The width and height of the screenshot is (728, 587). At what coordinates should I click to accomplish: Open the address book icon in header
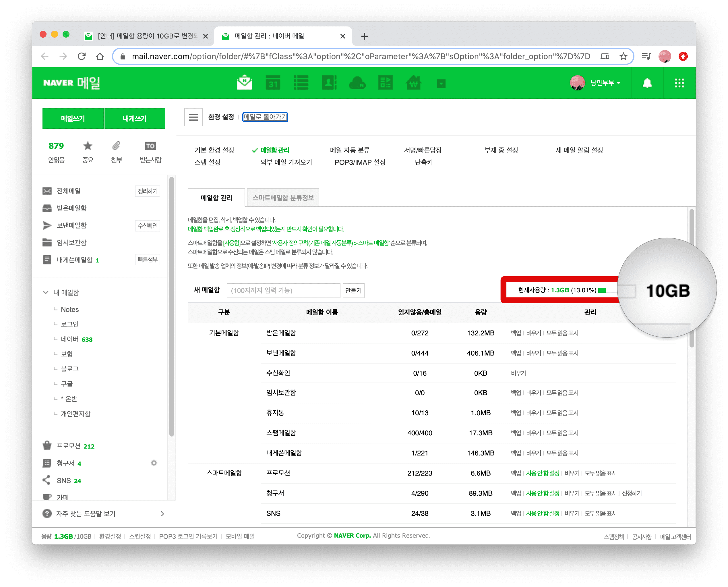click(329, 83)
